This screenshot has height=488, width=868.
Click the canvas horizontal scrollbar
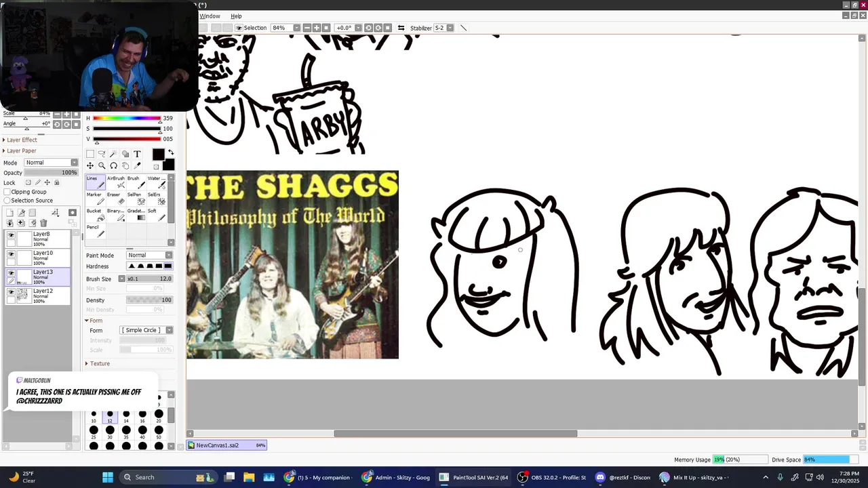pos(456,434)
